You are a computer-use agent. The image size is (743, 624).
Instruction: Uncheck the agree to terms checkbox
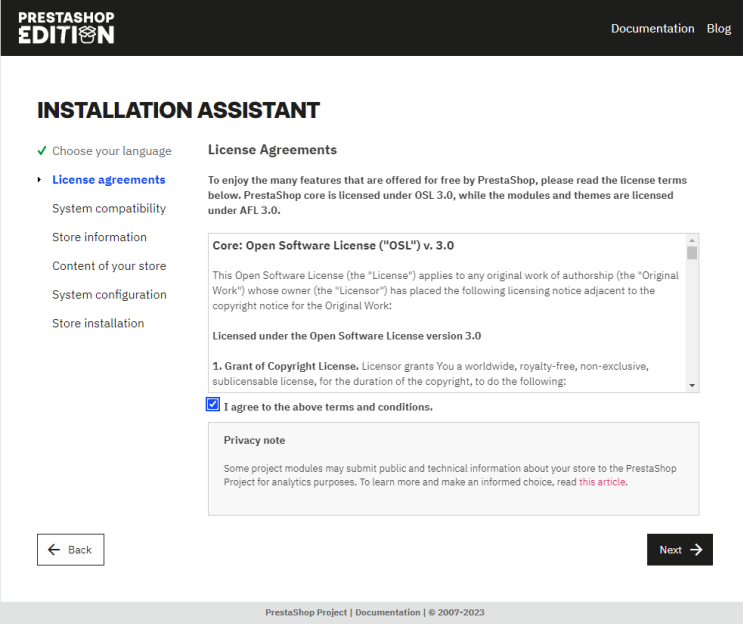213,405
